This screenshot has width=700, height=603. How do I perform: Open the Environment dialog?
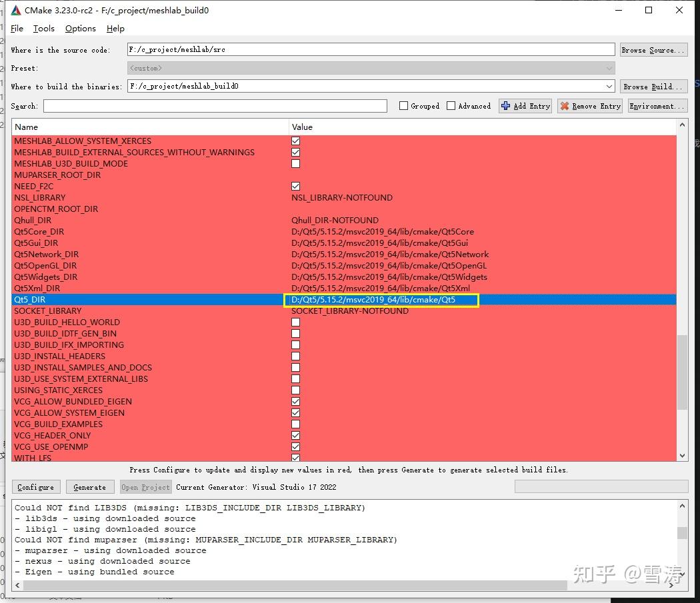657,105
